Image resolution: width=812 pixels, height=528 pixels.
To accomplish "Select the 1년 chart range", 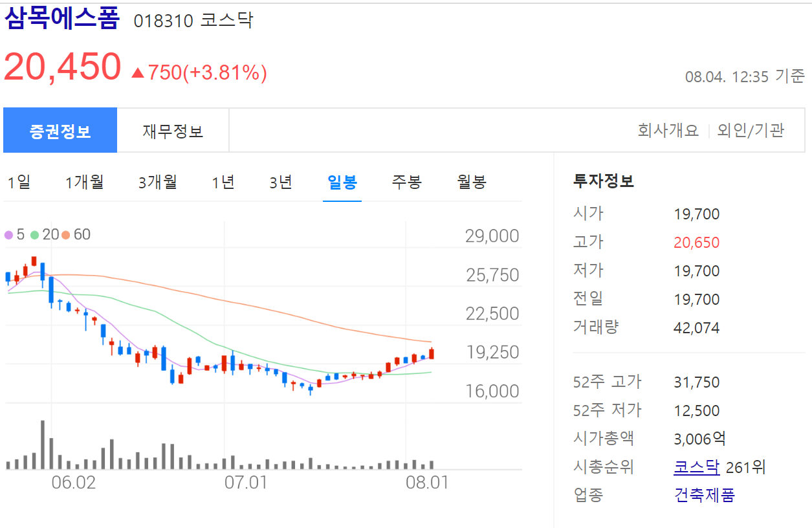I will [x=222, y=182].
